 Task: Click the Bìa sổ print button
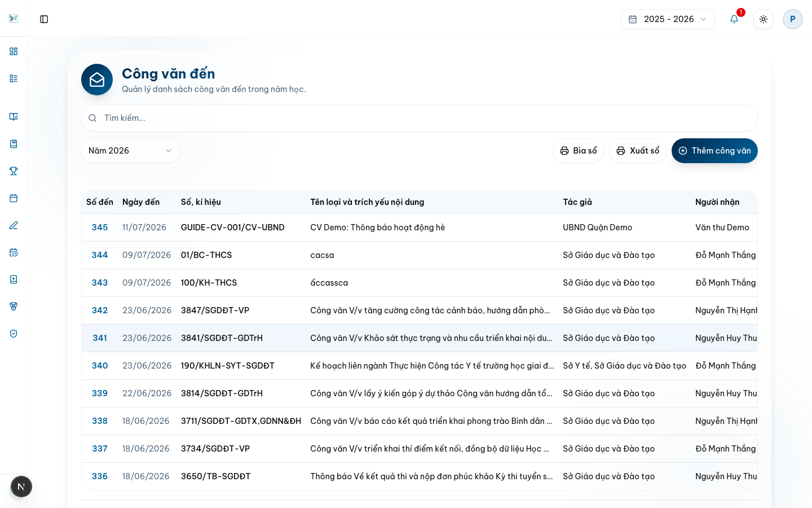pyautogui.click(x=579, y=151)
